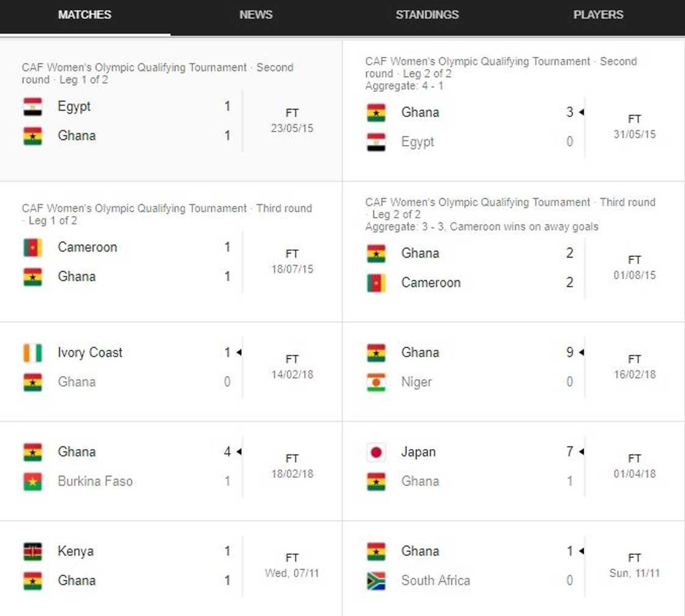
Task: Open the Ghana 9-0 Niger match details
Action: tap(514, 367)
